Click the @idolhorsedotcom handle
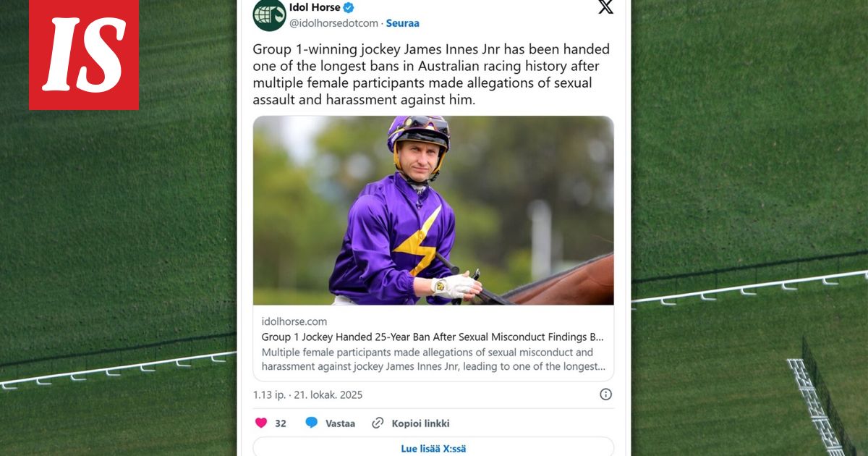The image size is (868, 456). click(x=333, y=23)
